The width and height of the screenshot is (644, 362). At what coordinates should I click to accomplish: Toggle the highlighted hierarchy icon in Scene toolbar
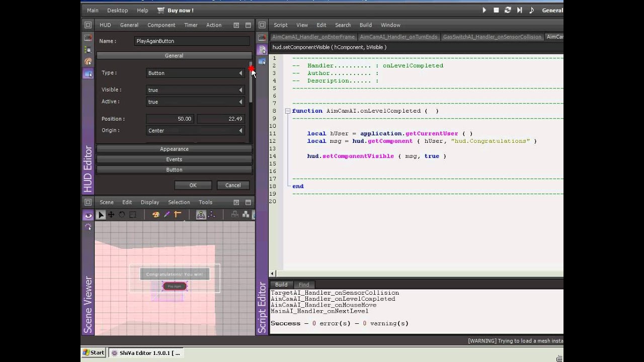point(201,215)
